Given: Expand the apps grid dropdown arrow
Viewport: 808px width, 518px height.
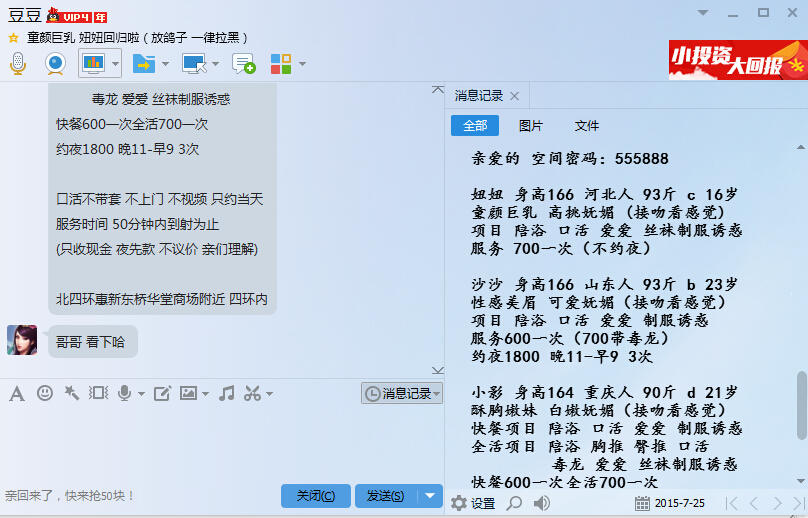Looking at the screenshot, I should point(302,64).
